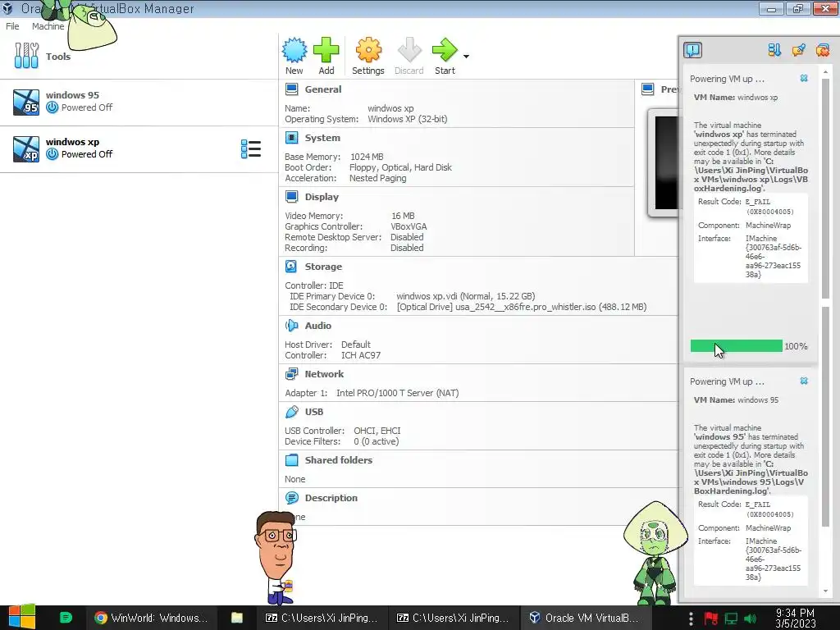Image resolution: width=840 pixels, height=630 pixels.
Task: Toggle notification ordering icon in notification panel
Action: pos(774,50)
